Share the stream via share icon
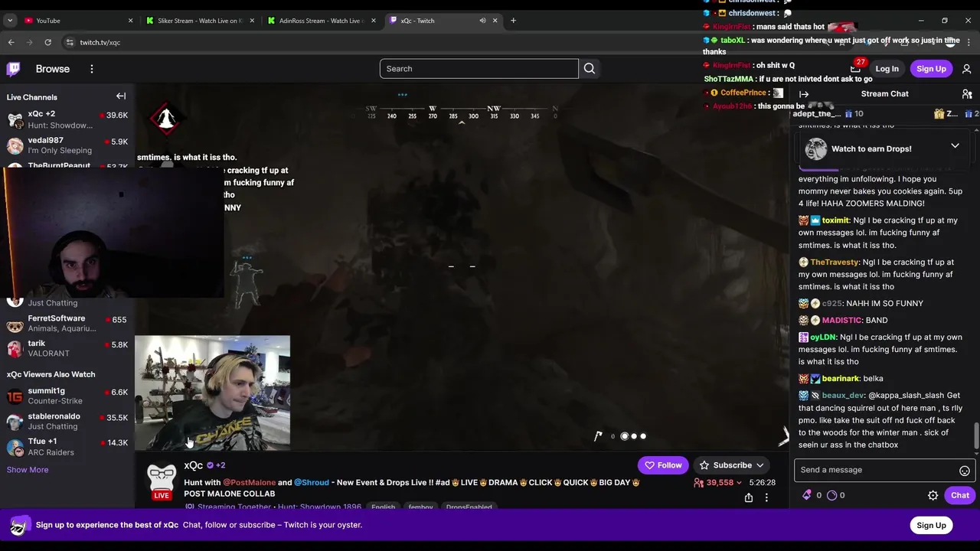The height and width of the screenshot is (551, 980). coord(748,497)
